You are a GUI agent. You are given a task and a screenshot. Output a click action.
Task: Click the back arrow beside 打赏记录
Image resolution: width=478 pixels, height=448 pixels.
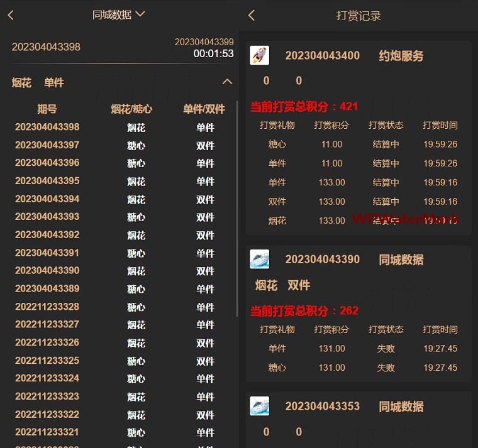click(x=252, y=15)
